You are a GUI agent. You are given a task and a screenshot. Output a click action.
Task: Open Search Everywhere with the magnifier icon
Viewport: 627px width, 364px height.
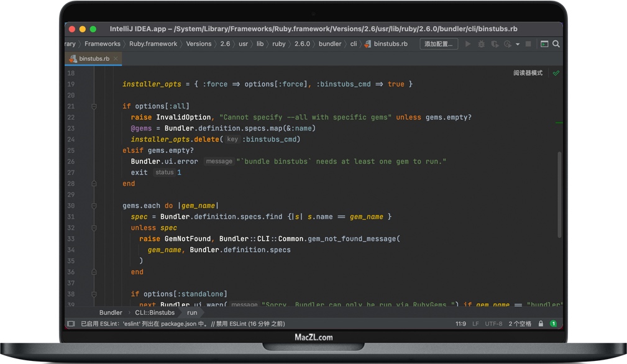(x=556, y=44)
